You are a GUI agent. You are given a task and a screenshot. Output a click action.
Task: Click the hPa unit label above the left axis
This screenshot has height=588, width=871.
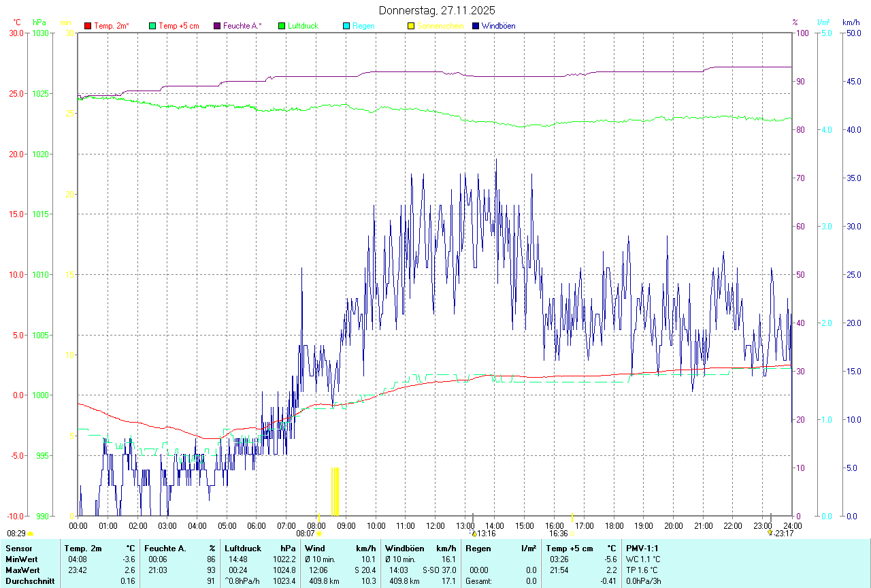coord(39,22)
